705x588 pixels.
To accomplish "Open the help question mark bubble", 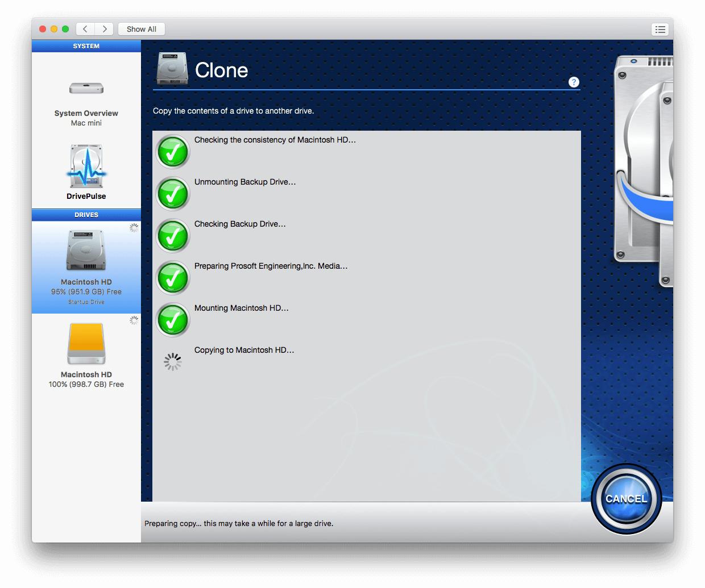I will [574, 82].
